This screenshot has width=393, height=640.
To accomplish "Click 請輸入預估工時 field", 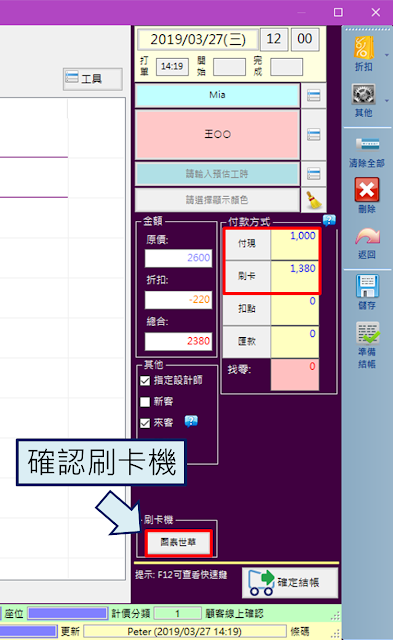I will tap(217, 174).
